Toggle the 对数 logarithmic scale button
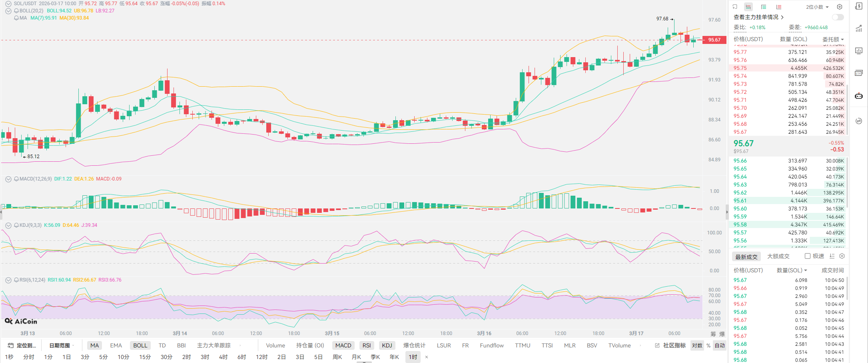Viewport: 868px width, 363px height. point(697,345)
